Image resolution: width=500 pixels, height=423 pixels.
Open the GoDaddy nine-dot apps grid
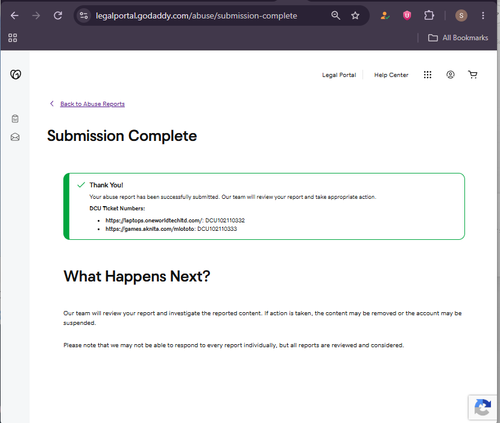(427, 75)
